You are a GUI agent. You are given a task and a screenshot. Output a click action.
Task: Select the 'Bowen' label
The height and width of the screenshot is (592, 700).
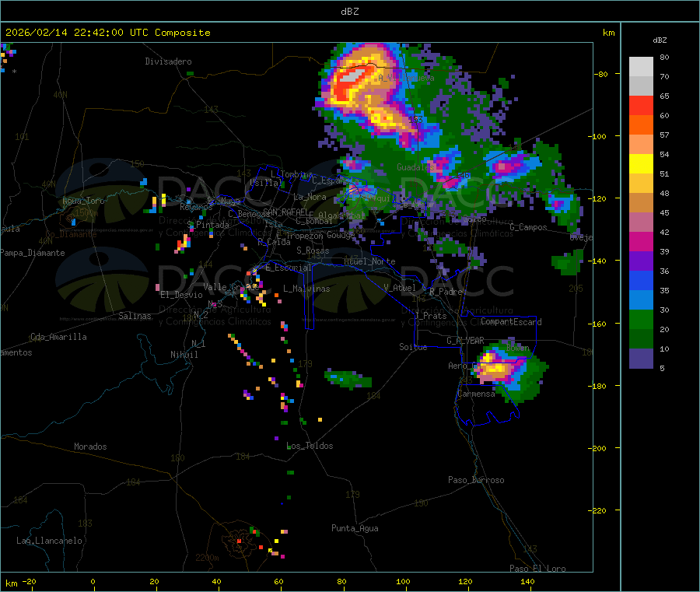pyautogui.click(x=518, y=347)
